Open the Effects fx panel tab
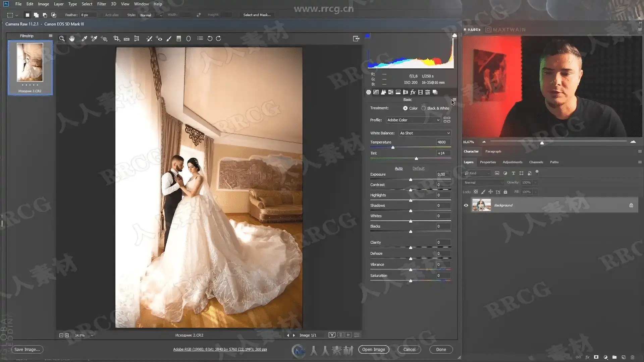 413,92
